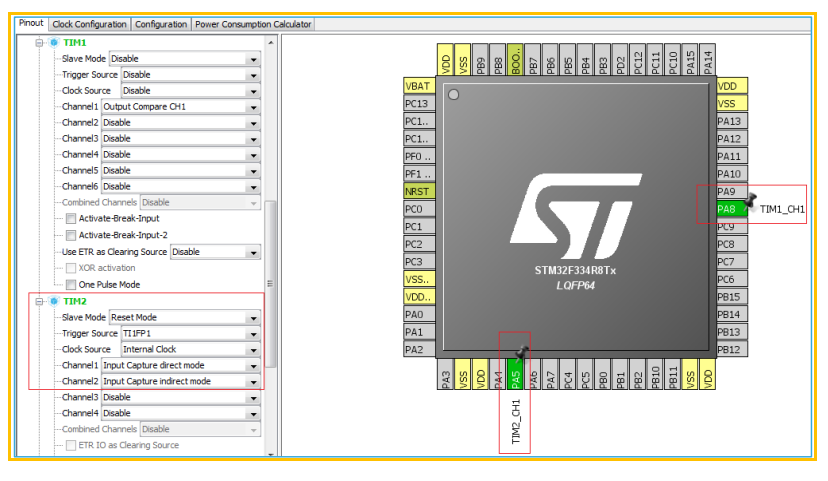Viewport: 828px width, 481px height.
Task: Click the PB9 pin on top row
Action: pyautogui.click(x=480, y=60)
